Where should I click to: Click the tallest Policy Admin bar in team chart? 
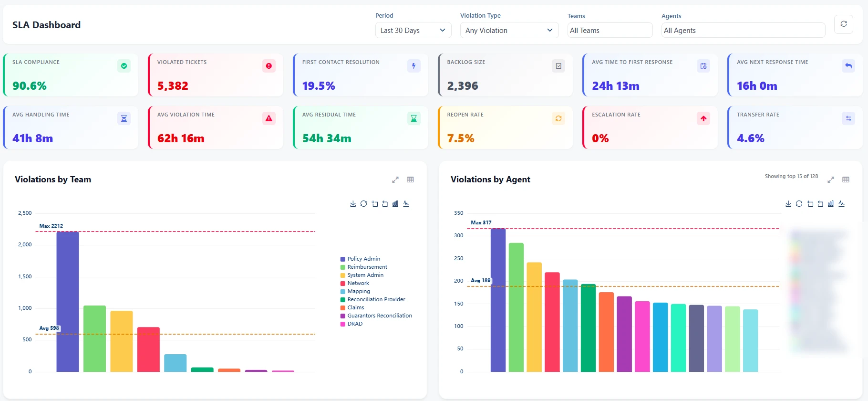tap(68, 302)
